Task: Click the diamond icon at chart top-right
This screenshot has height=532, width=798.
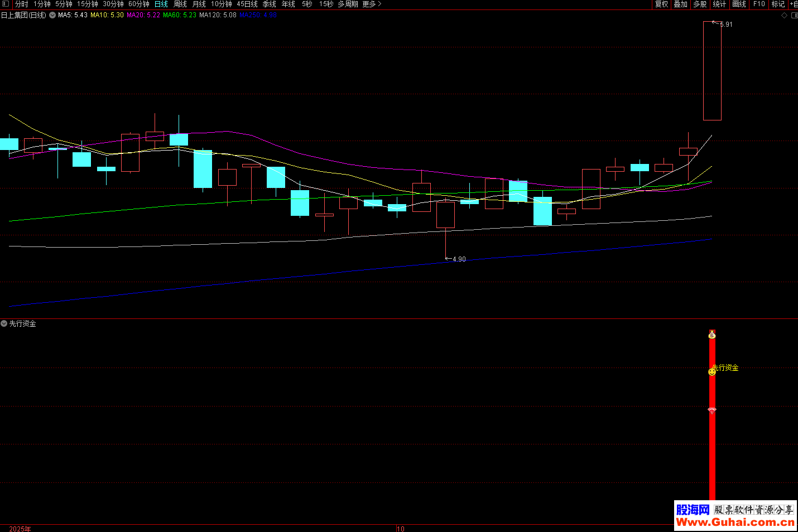Action: pos(784,16)
